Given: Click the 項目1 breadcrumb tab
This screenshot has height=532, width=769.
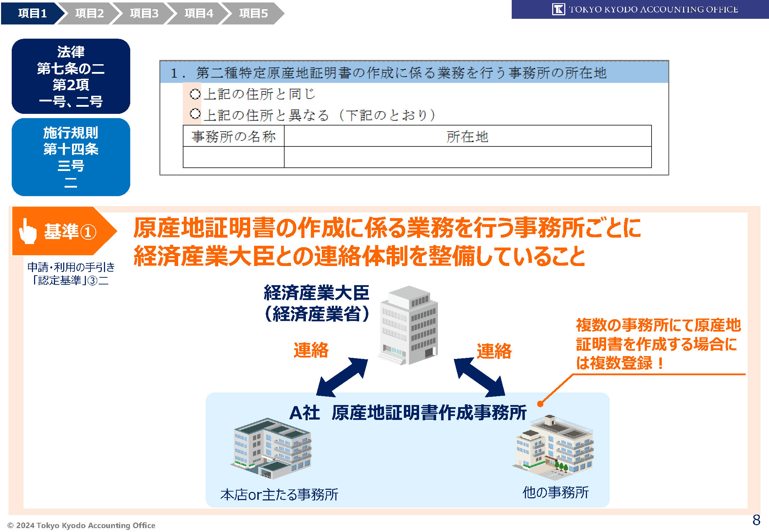Looking at the screenshot, I should click(32, 13).
